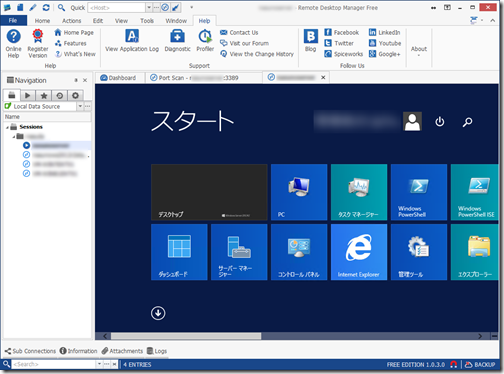
Task: Open What's New
Action: click(x=75, y=54)
